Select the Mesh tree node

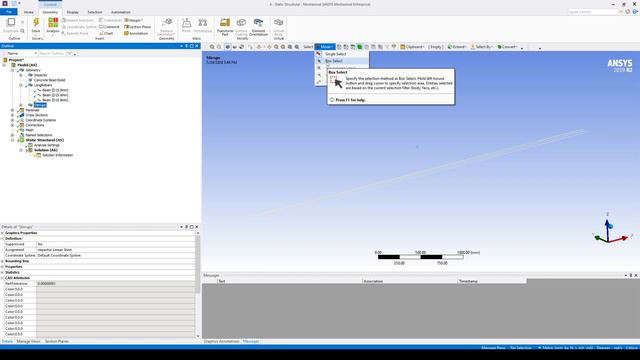29,130
